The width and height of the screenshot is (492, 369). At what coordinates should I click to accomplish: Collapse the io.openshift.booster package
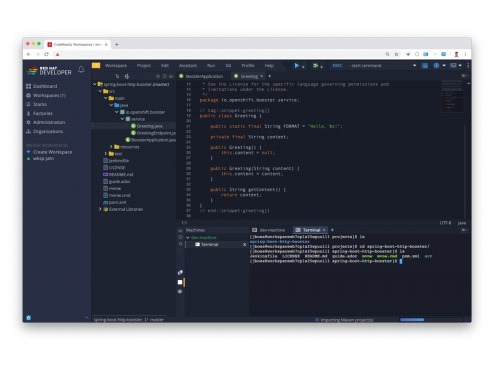[x=117, y=112]
